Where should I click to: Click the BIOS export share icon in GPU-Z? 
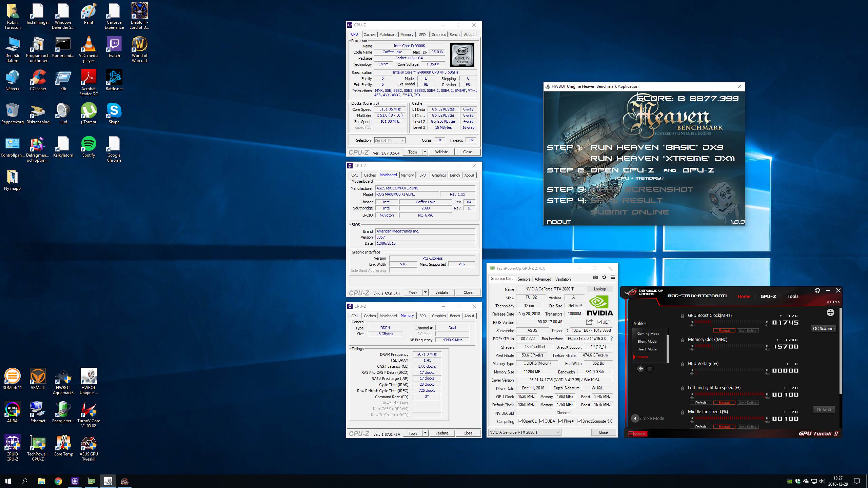pos(590,322)
